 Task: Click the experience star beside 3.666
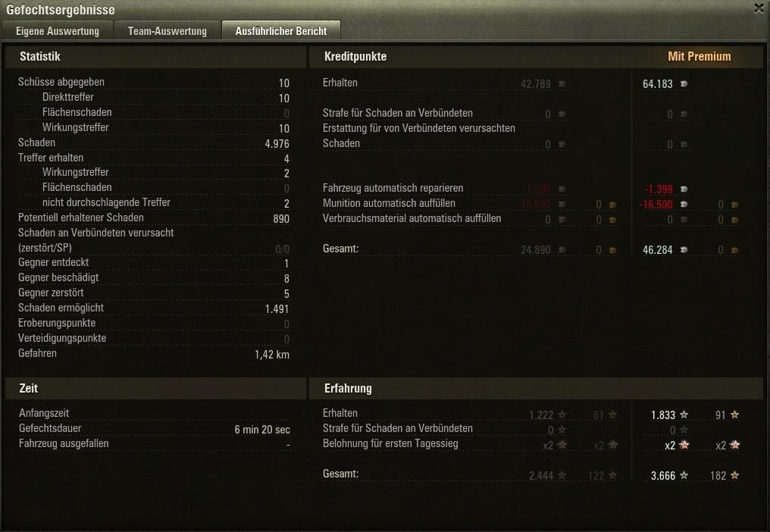(684, 475)
